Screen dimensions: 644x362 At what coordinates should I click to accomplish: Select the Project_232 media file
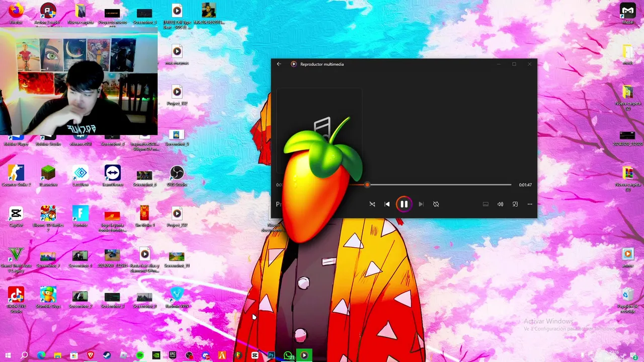[x=177, y=217]
